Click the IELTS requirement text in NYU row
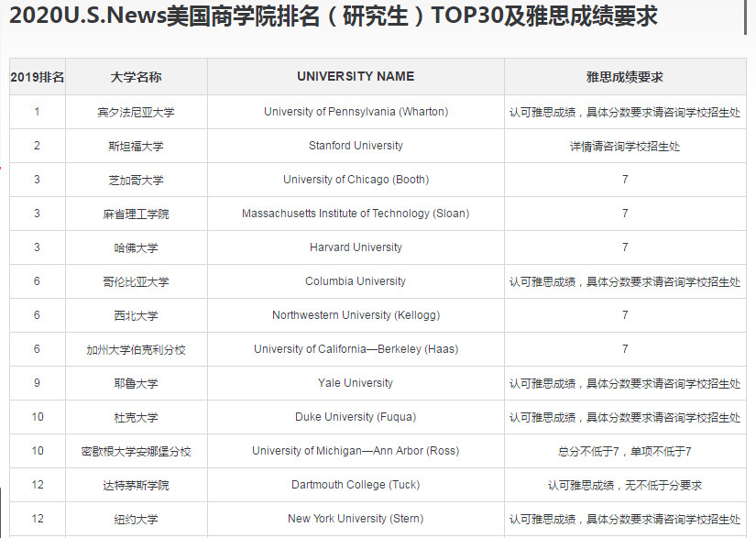Image resolution: width=756 pixels, height=538 pixels. coord(625,519)
